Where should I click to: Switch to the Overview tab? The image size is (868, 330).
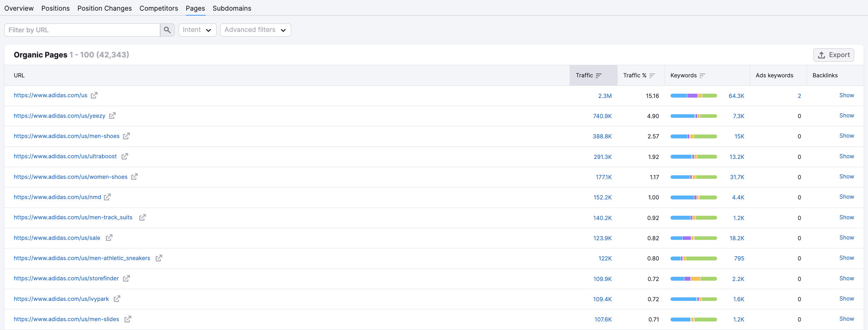19,8
